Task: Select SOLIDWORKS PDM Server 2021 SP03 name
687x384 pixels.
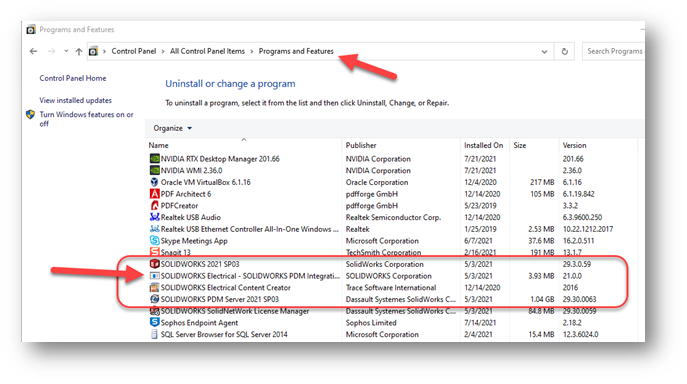Action: click(220, 299)
